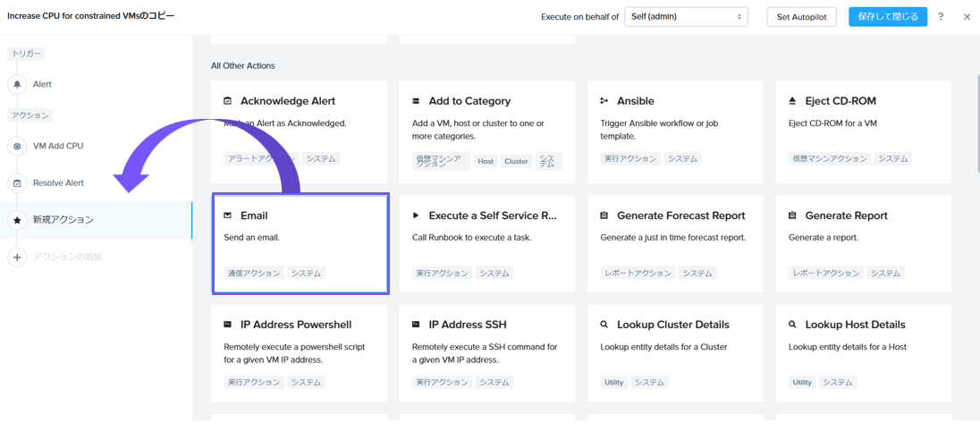Choose the Email action card
980x431 pixels.
coord(300,244)
